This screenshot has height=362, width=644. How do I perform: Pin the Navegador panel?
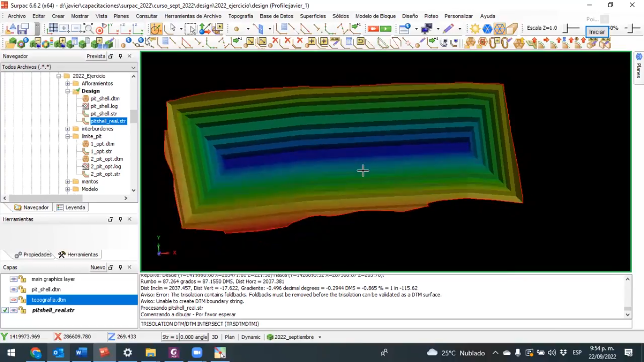(120, 56)
